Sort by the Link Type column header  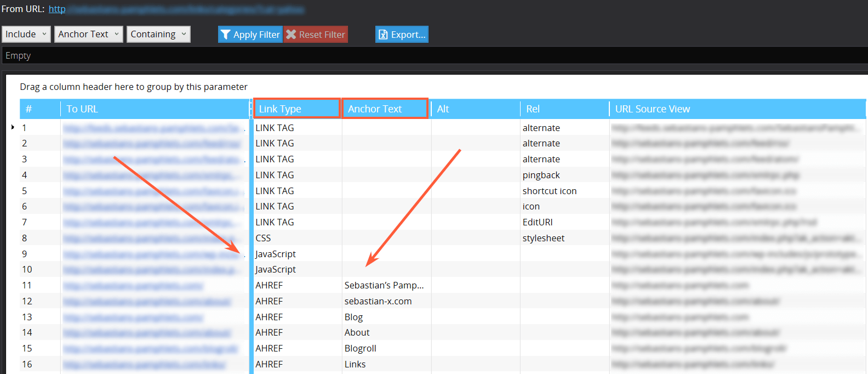click(x=296, y=109)
